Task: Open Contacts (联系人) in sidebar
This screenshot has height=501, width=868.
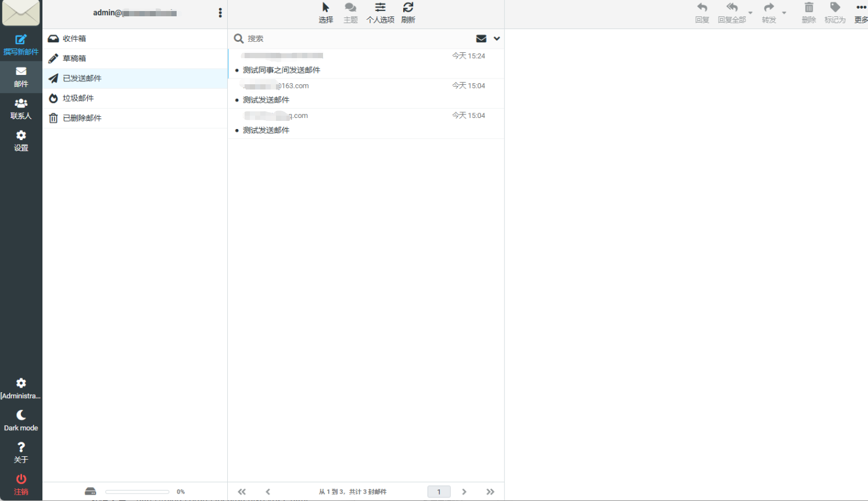Action: point(21,109)
